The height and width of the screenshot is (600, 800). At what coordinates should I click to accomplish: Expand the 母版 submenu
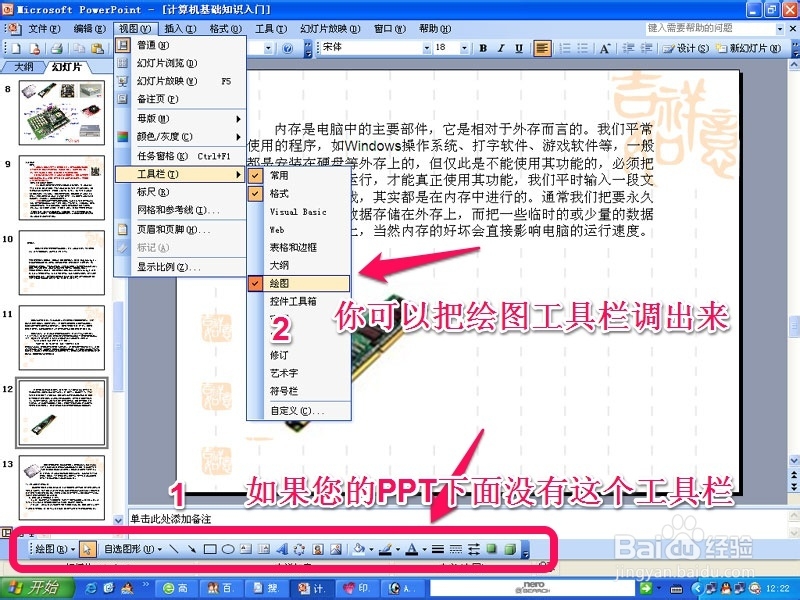[180, 119]
